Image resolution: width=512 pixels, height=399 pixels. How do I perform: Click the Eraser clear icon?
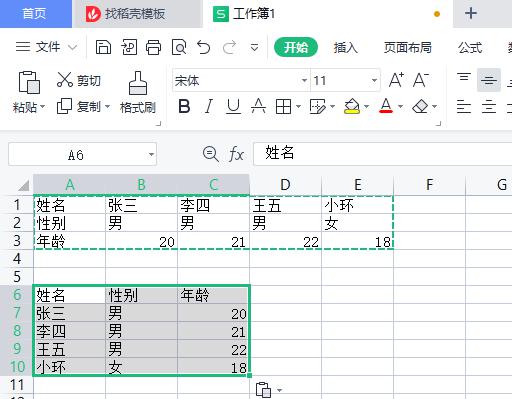(x=420, y=107)
